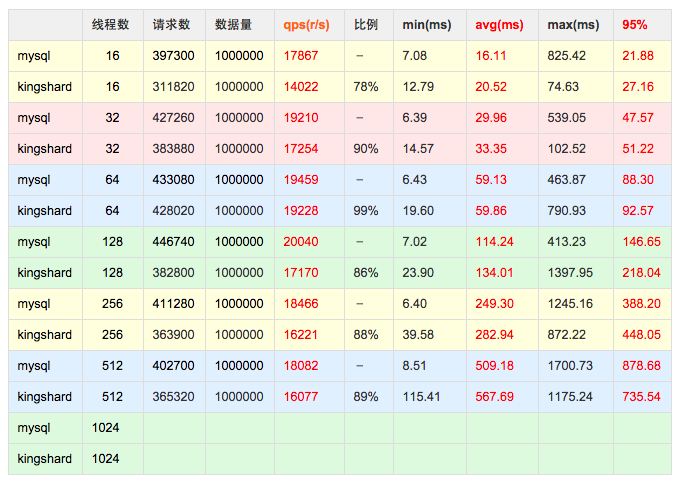Viewport: 682px width, 485px height.
Task: Select min value 115.41
Action: click(x=421, y=397)
